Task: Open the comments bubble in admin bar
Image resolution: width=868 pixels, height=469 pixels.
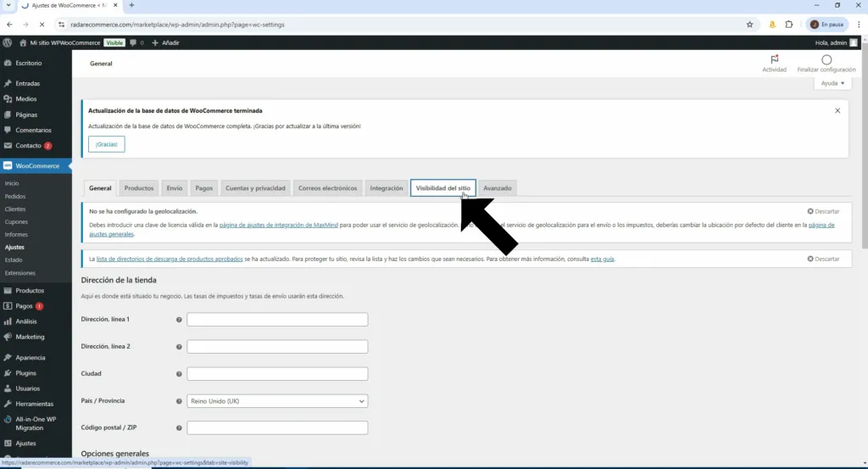Action: click(133, 42)
